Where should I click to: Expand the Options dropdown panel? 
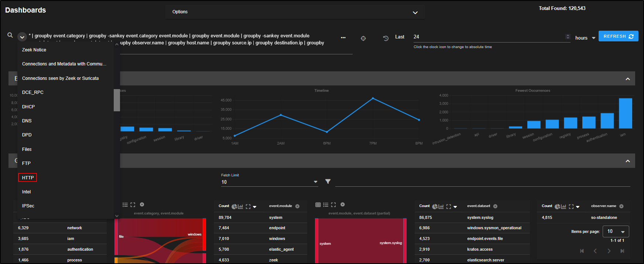point(415,12)
